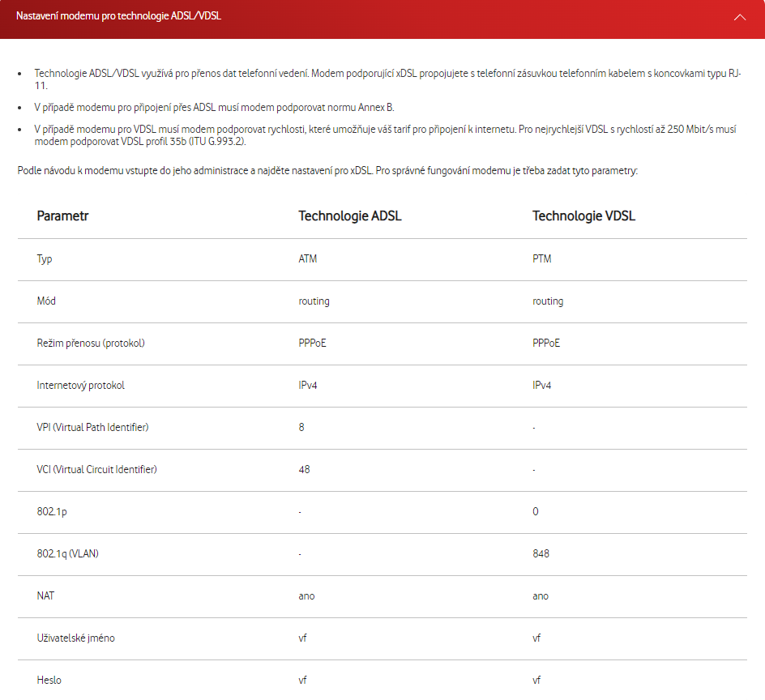Image resolution: width=765 pixels, height=700 pixels.
Task: Click the 'Uživatelské jméno' row label
Action: pyautogui.click(x=75, y=638)
